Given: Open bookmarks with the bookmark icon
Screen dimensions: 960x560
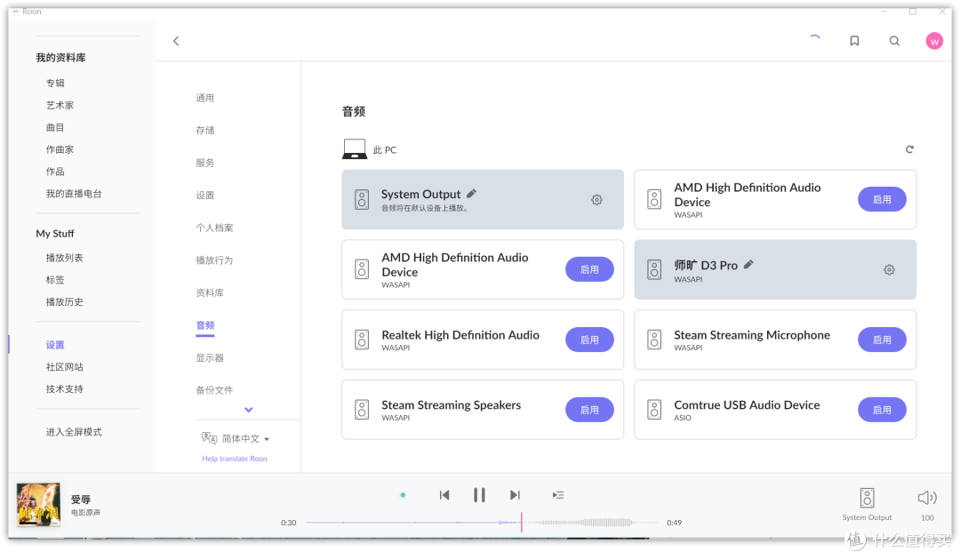Looking at the screenshot, I should [854, 41].
